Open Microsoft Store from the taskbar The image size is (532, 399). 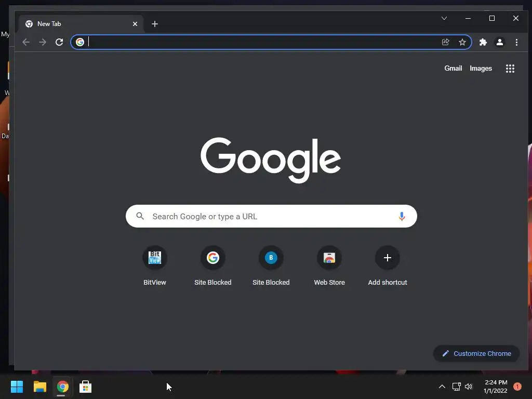point(85,387)
